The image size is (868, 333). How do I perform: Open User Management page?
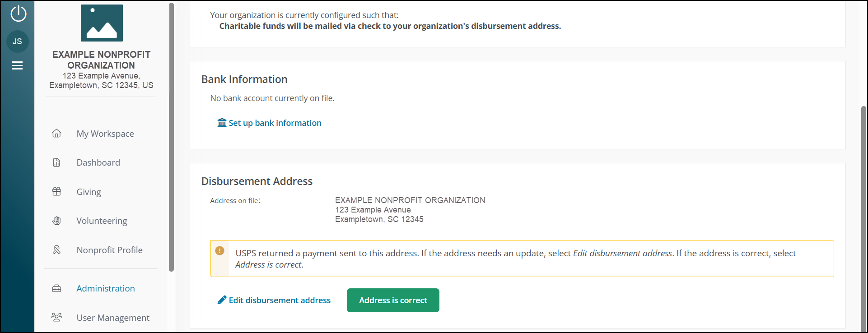(x=113, y=318)
